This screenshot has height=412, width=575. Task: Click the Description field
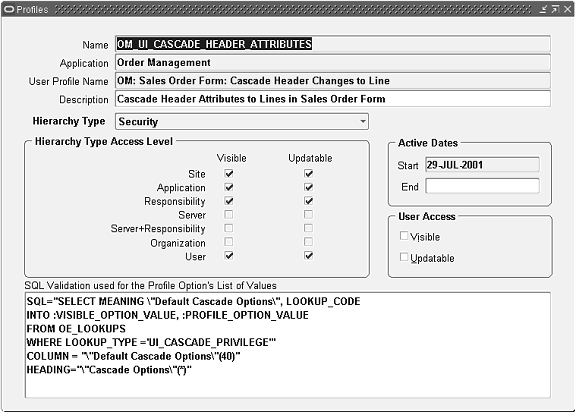coord(333,99)
